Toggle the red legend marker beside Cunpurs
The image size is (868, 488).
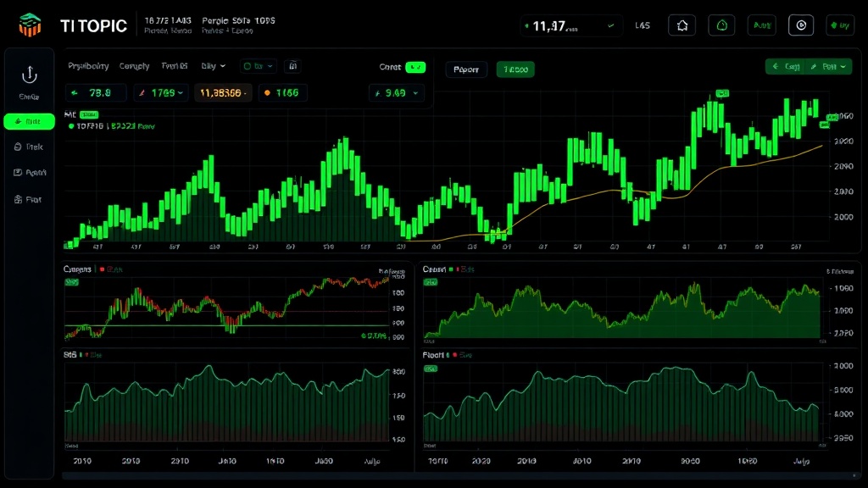pyautogui.click(x=102, y=269)
